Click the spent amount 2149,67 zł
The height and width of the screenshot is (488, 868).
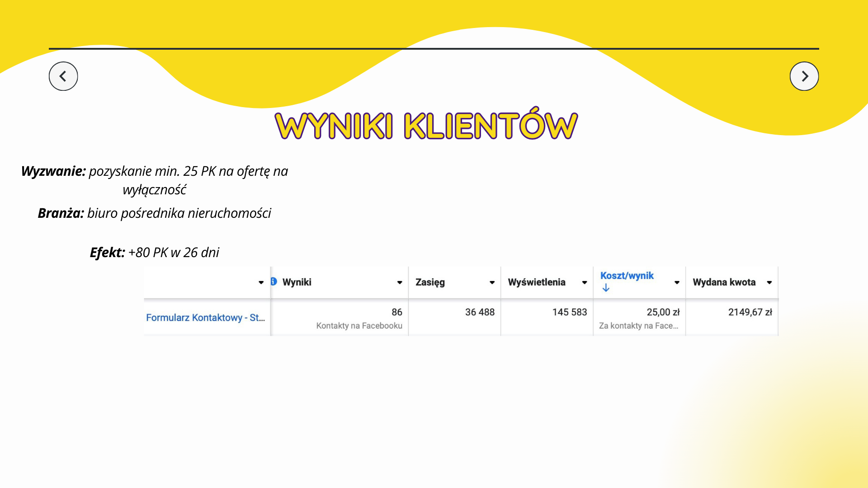(x=750, y=312)
